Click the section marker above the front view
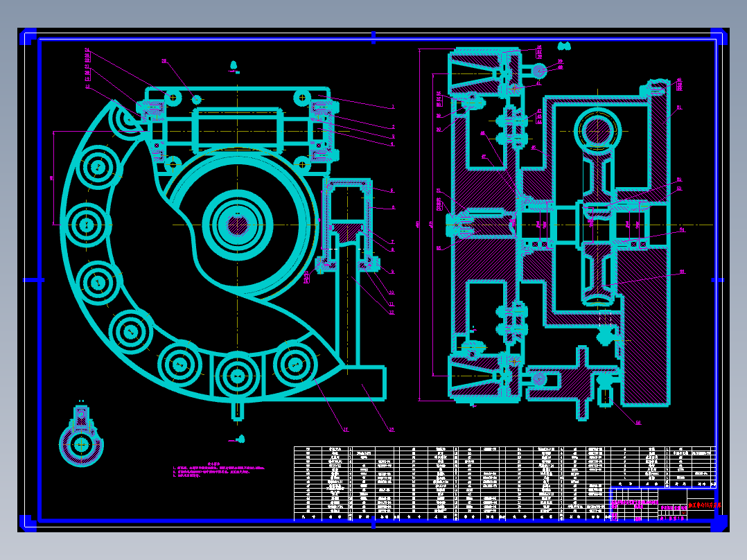747x560 pixels. [x=234, y=67]
